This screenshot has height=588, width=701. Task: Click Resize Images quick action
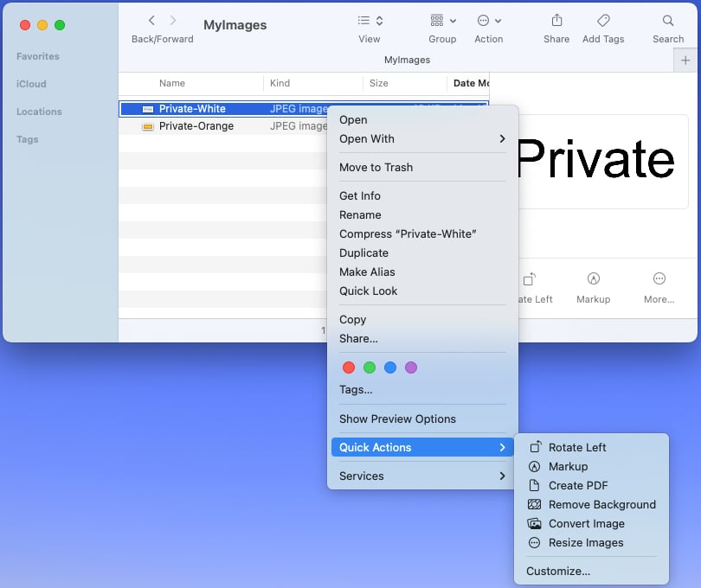coord(585,543)
